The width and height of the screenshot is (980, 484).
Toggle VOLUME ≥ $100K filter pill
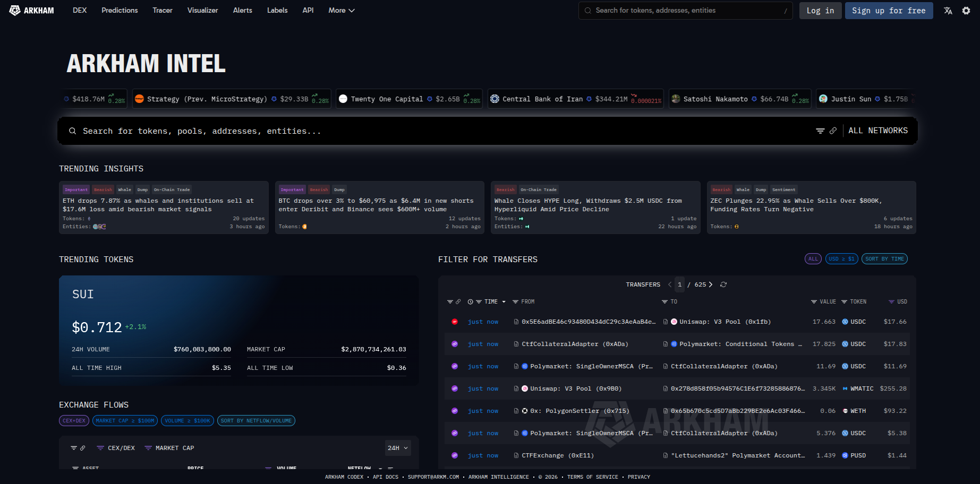tap(188, 421)
